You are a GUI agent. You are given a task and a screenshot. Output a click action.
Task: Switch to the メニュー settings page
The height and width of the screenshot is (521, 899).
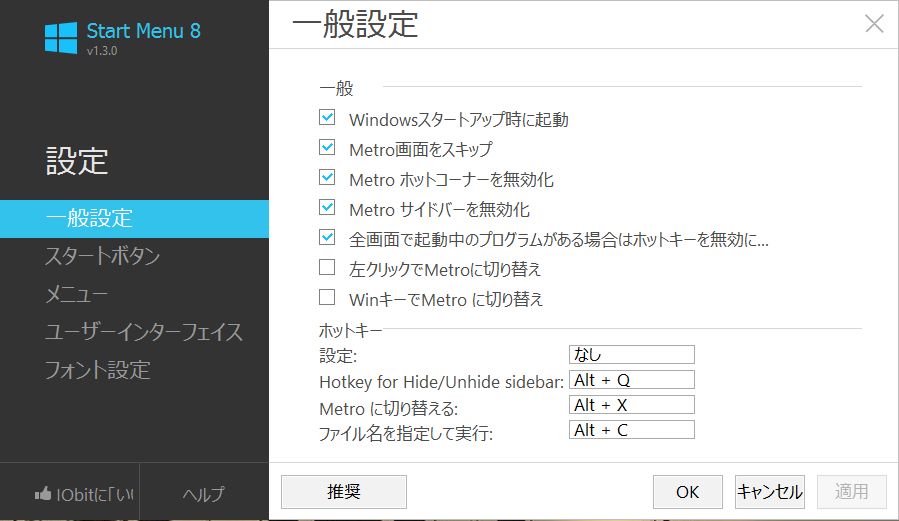click(x=76, y=294)
